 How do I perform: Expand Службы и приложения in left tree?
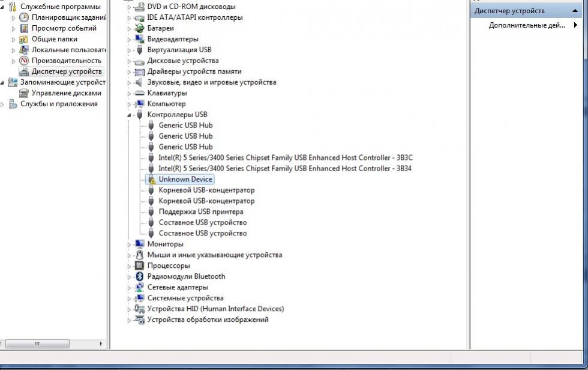(x=2, y=105)
